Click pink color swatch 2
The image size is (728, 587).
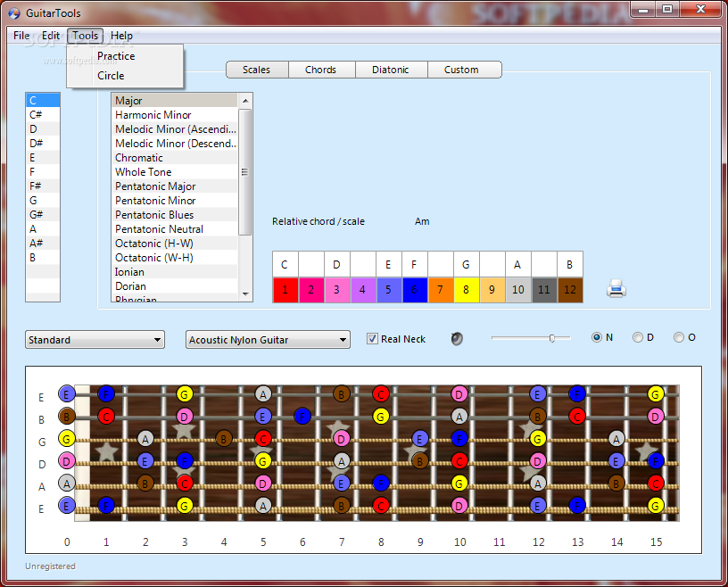[x=311, y=290]
